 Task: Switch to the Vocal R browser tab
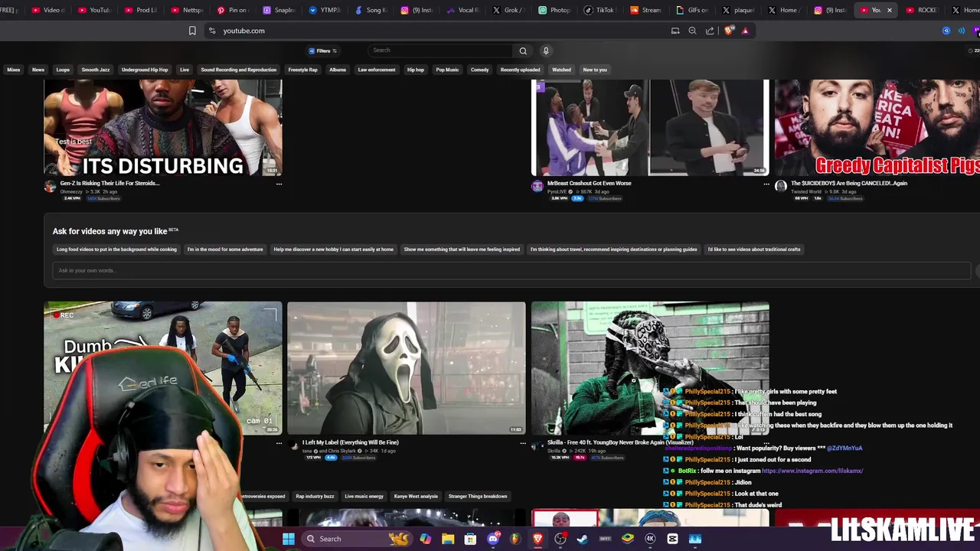coord(462,10)
